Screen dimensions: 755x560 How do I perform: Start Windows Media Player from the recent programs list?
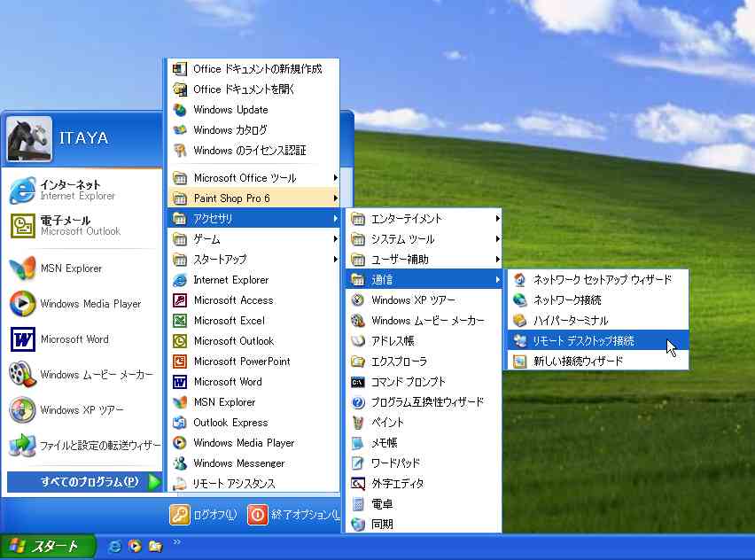[x=82, y=304]
